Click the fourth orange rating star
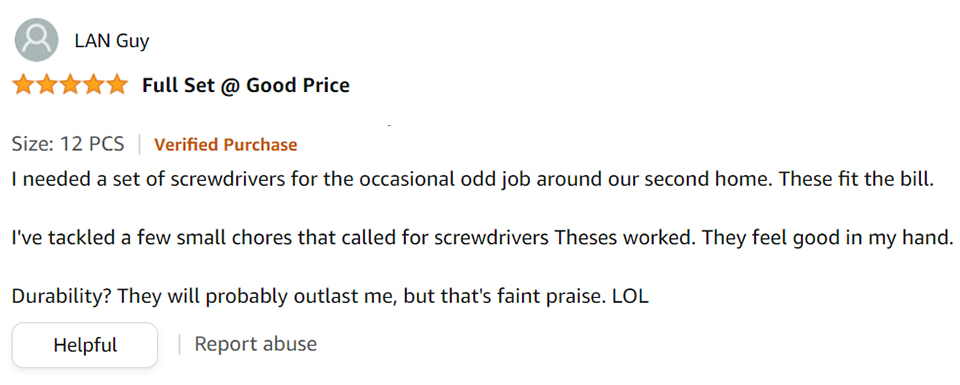This screenshot has height=385, width=960. [94, 84]
